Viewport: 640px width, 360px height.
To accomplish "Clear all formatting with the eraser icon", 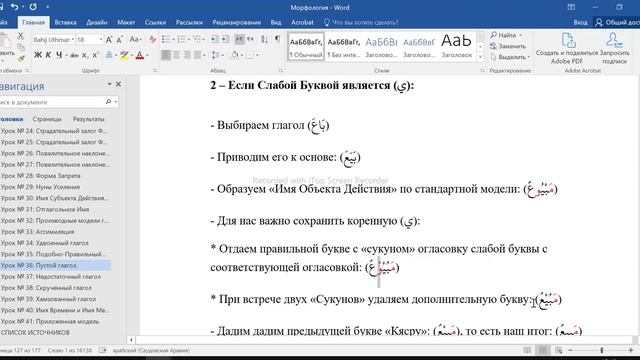I will [152, 40].
